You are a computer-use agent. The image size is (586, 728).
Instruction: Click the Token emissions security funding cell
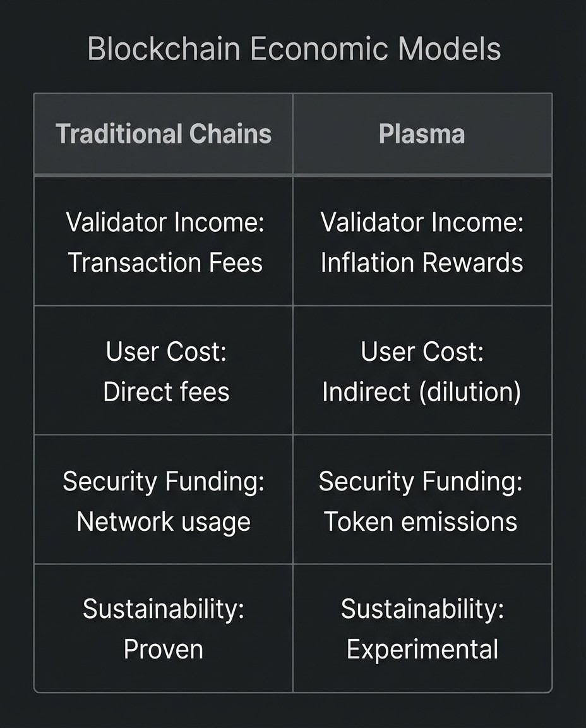click(x=422, y=500)
